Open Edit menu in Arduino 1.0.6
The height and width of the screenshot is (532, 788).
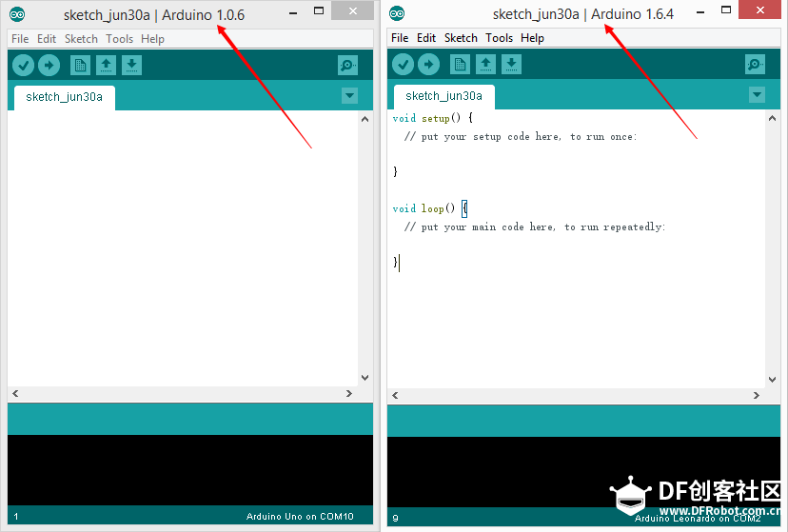(47, 39)
